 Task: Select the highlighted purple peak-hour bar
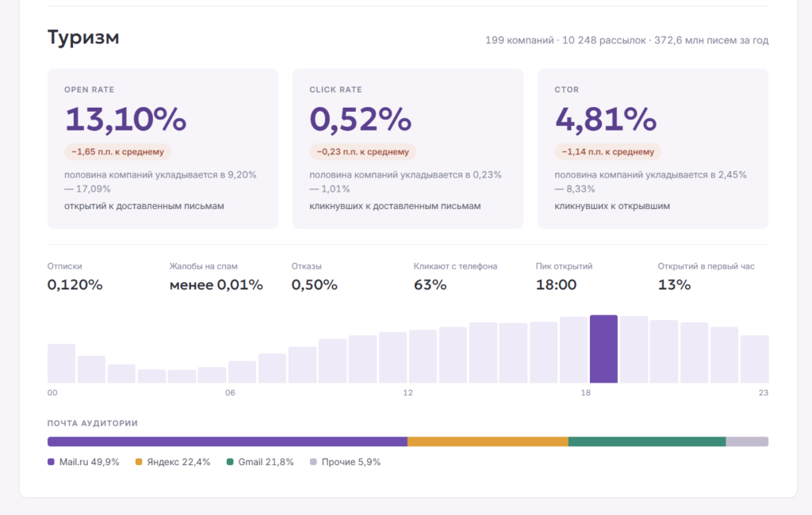pos(603,349)
